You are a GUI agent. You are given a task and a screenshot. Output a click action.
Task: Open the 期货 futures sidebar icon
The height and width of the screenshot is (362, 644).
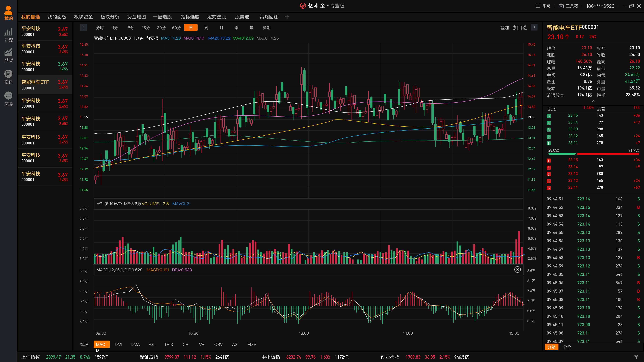coord(9,55)
